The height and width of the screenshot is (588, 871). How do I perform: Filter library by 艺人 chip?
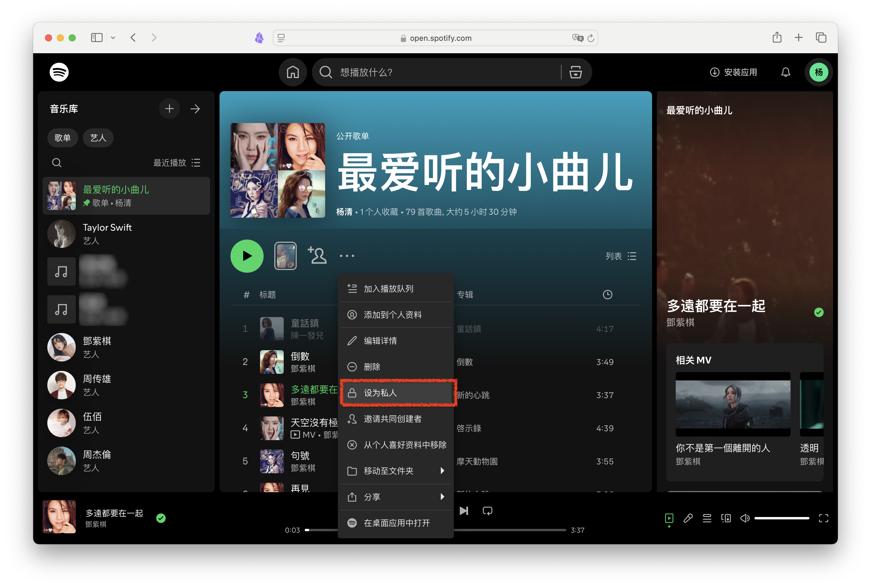click(x=98, y=138)
